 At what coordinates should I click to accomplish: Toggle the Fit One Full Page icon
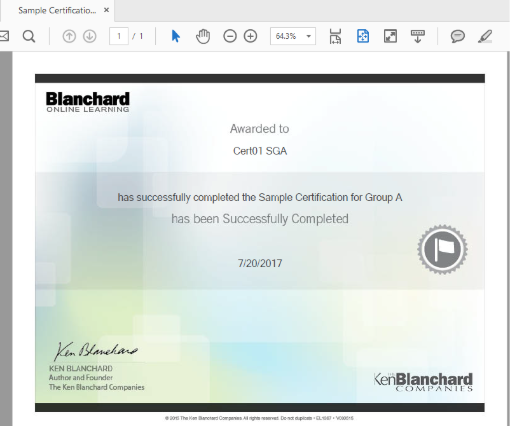click(363, 36)
